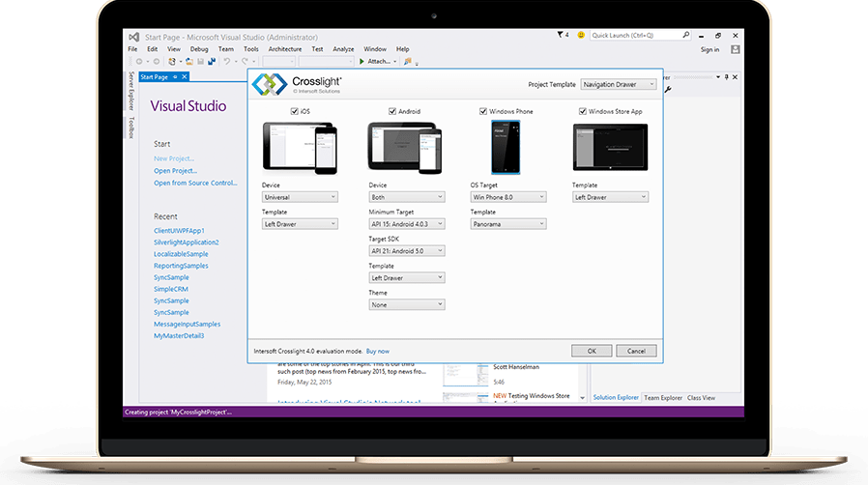Click the Open File folder toolbar icon

(189, 62)
